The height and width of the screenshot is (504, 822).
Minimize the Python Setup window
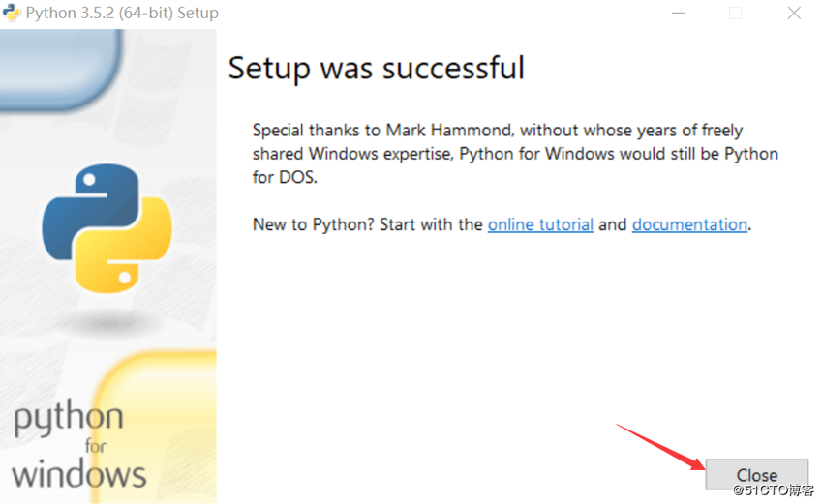676,14
